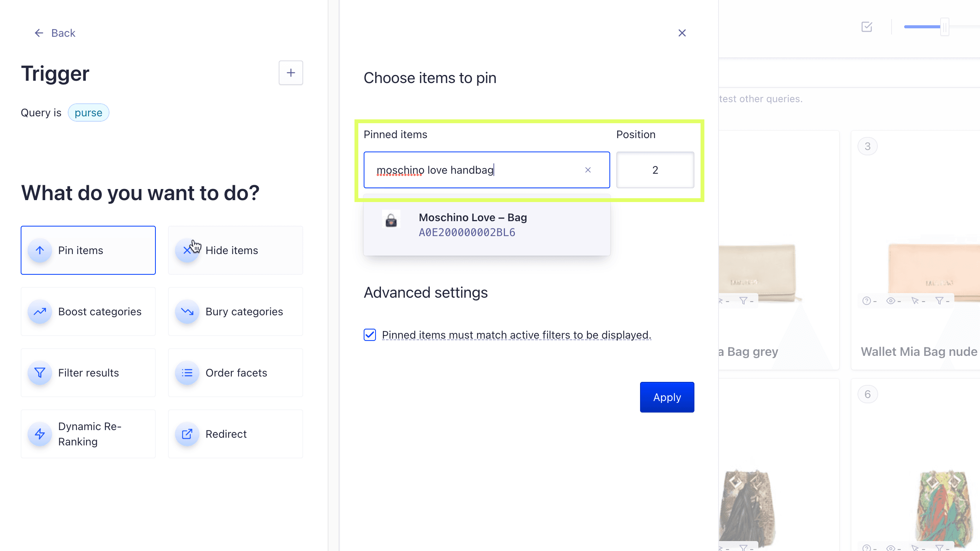Click the Boost categories trending-up icon

(x=40, y=311)
